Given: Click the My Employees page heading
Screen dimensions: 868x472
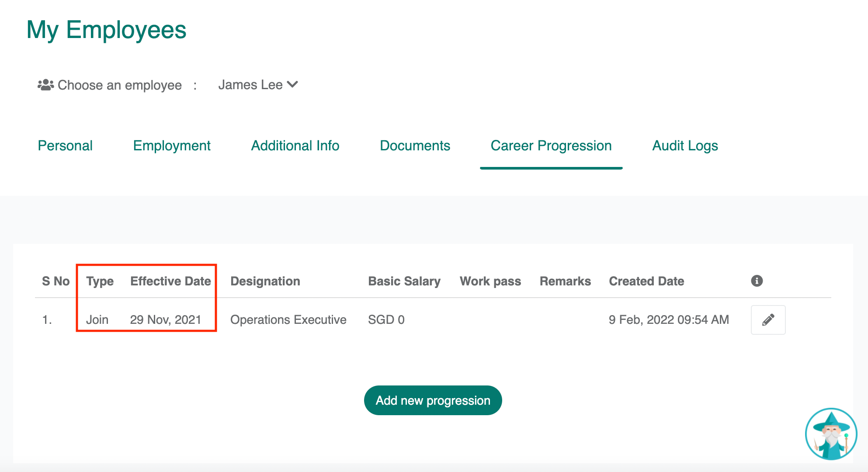Looking at the screenshot, I should [x=106, y=30].
